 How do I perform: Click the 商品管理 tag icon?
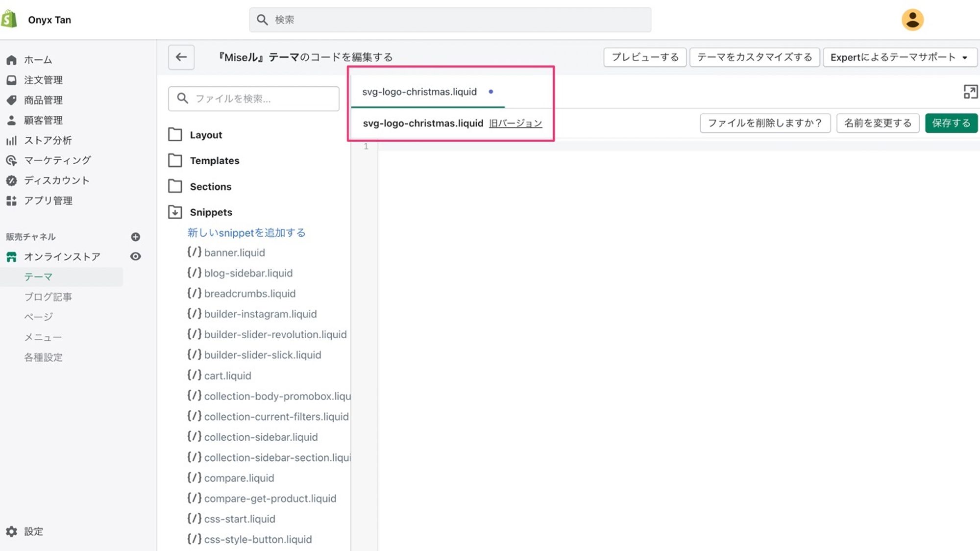pyautogui.click(x=11, y=100)
